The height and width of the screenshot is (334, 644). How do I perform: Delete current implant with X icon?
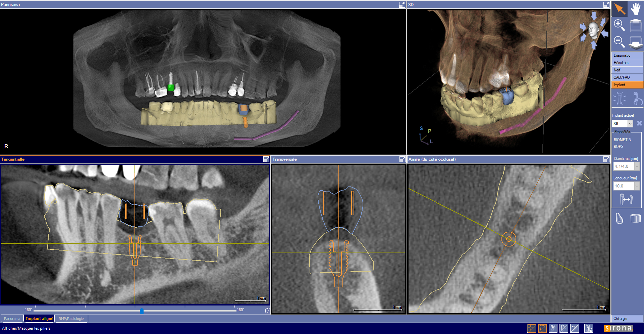tap(639, 123)
